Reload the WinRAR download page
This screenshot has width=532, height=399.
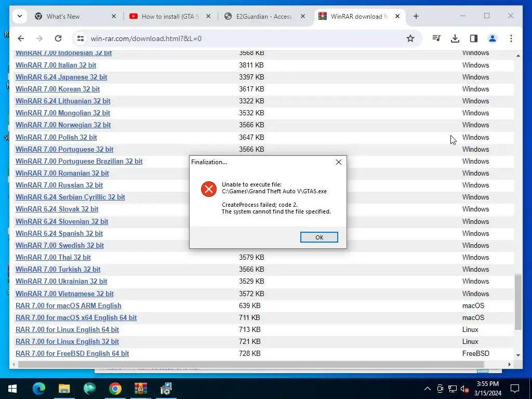pyautogui.click(x=58, y=38)
